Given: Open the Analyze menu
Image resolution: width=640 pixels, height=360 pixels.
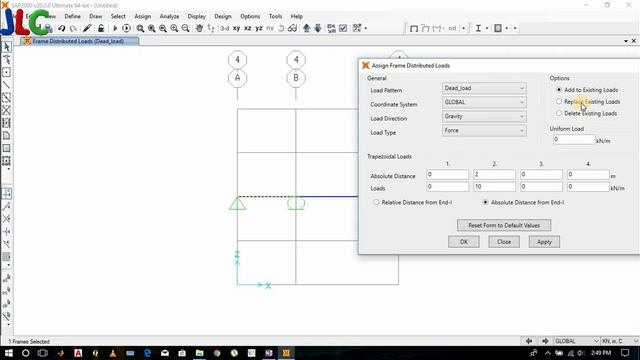Looking at the screenshot, I should pos(169,16).
